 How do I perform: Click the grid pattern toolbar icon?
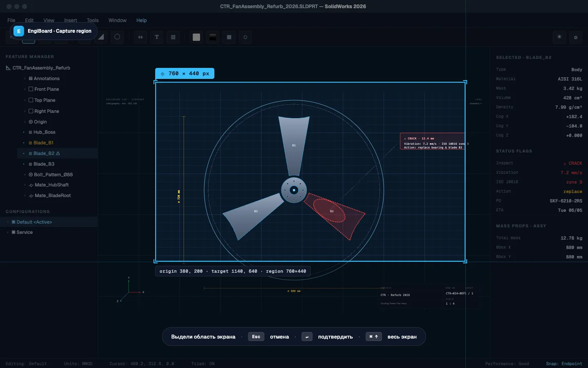tap(229, 37)
